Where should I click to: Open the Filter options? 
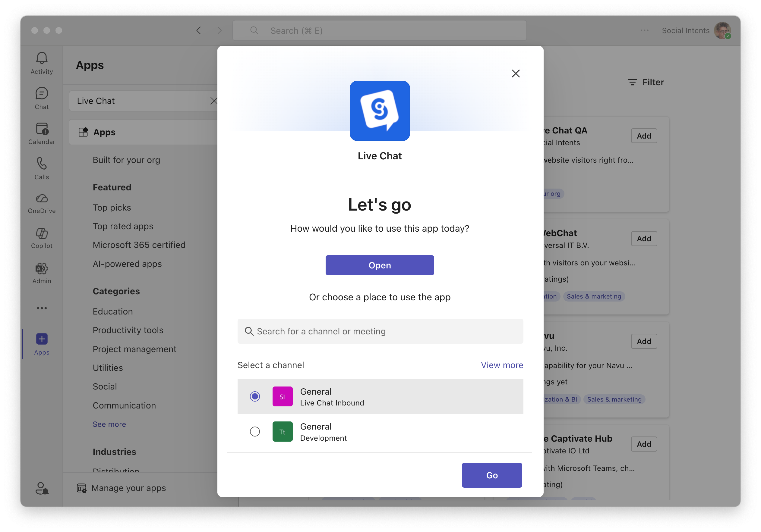(x=646, y=82)
